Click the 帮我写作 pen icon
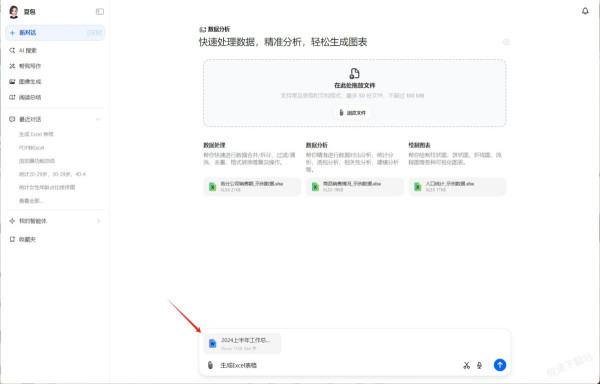 click(x=12, y=66)
